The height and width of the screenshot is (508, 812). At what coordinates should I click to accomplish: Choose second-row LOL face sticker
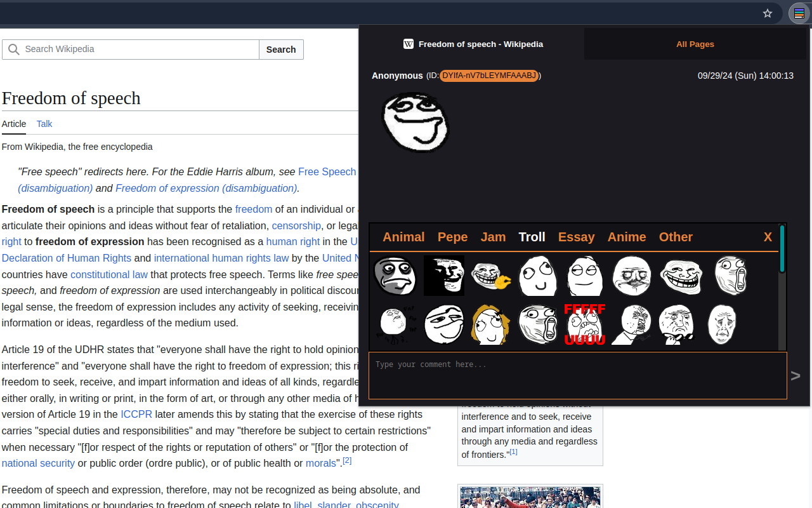(538, 324)
